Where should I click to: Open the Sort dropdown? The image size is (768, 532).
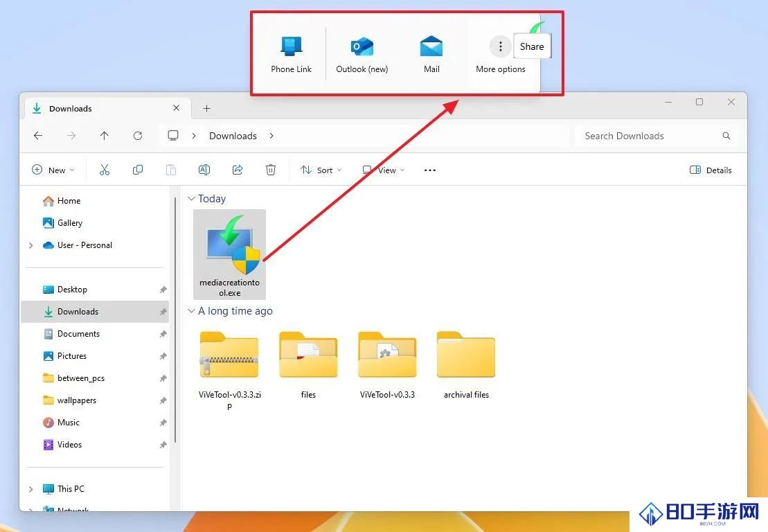pyautogui.click(x=321, y=170)
